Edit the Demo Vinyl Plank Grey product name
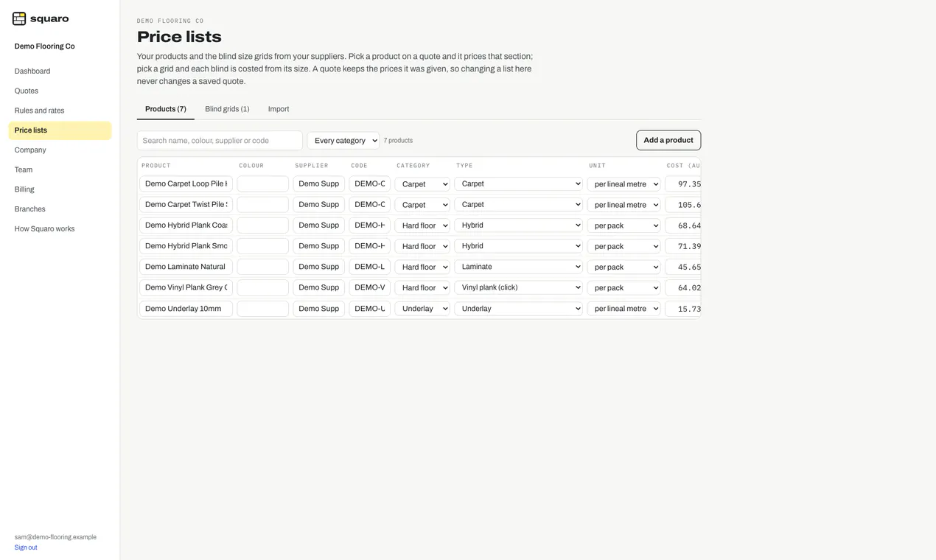The width and height of the screenshot is (936, 560). coord(186,287)
